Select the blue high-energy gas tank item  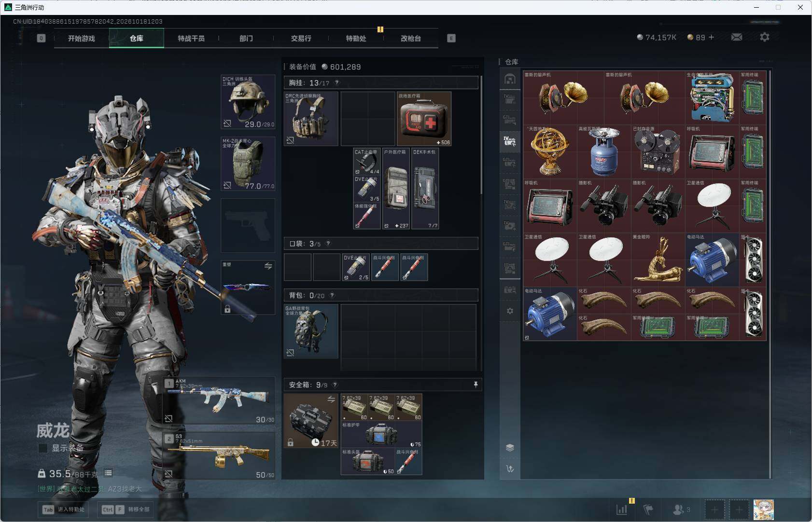pos(604,152)
